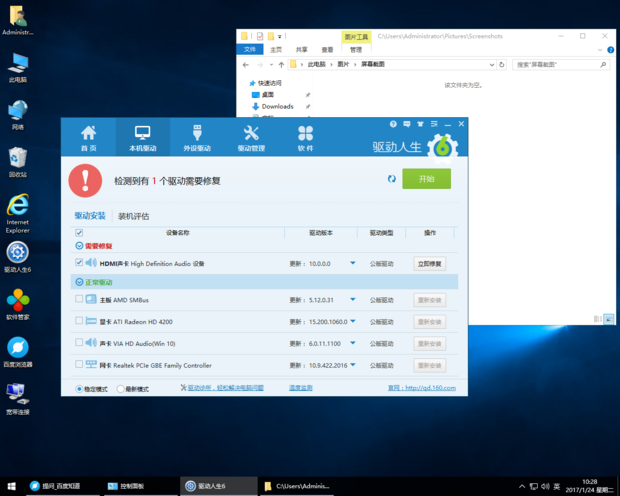Click the green 开始 button
Screen dimensions: 620x496
point(427,179)
